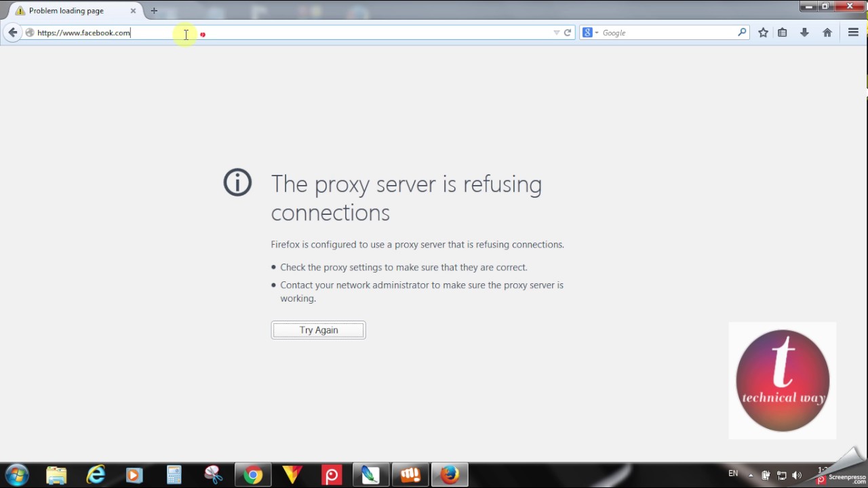Screen dimensions: 868x488
Task: Click the site identity globe icon
Action: 30,33
